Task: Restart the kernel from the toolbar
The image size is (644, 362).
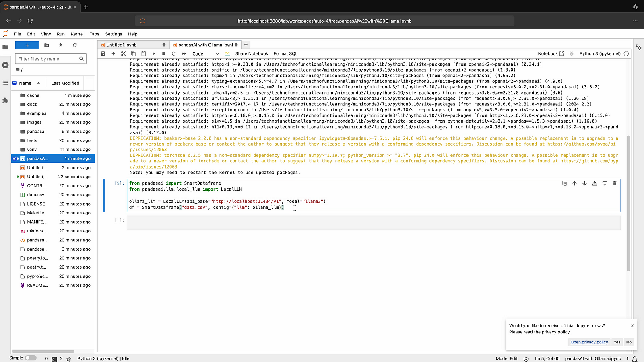Action: 173,53
